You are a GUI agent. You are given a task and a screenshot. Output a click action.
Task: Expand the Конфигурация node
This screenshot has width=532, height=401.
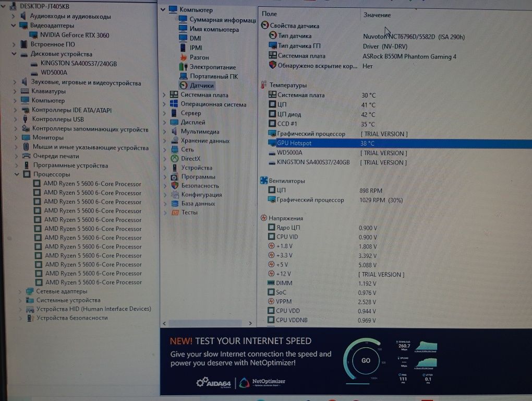165,195
